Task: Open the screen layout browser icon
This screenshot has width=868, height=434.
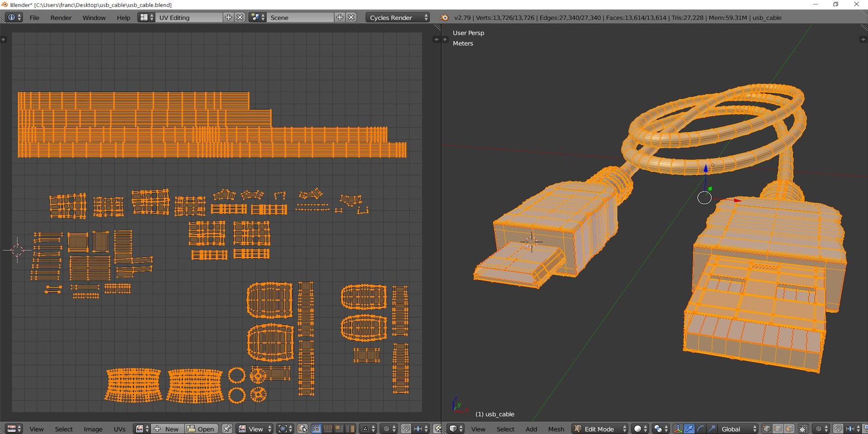Action: coord(146,17)
